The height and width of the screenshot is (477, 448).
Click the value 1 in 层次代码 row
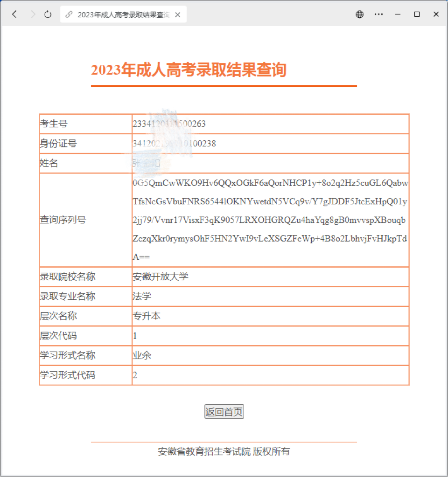pos(135,336)
